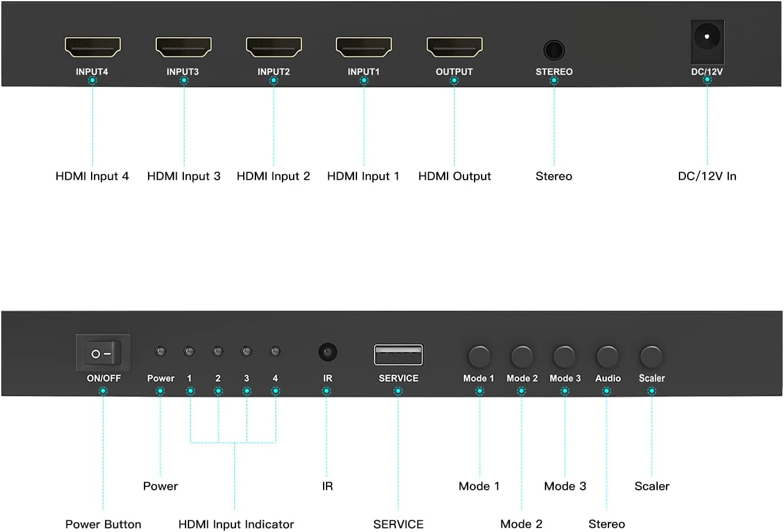Image resolution: width=784 pixels, height=532 pixels.
Task: Click the INPUT4 HDMI port
Action: click(92, 47)
